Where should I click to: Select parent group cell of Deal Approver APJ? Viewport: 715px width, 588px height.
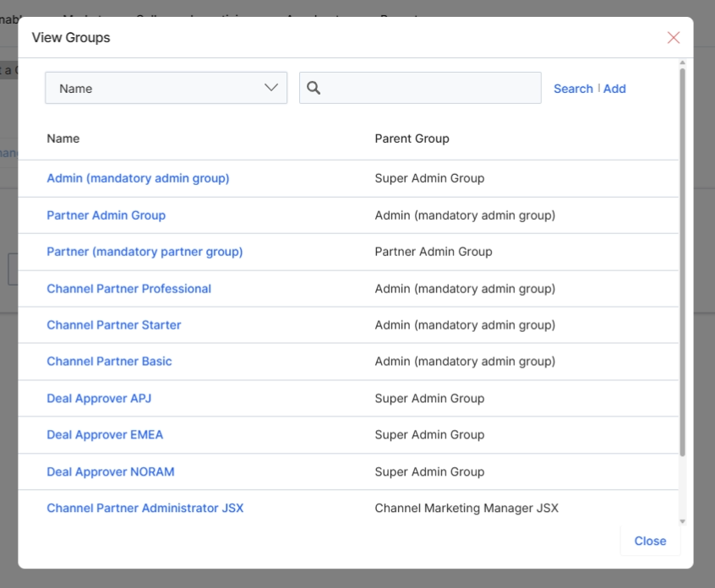(429, 399)
